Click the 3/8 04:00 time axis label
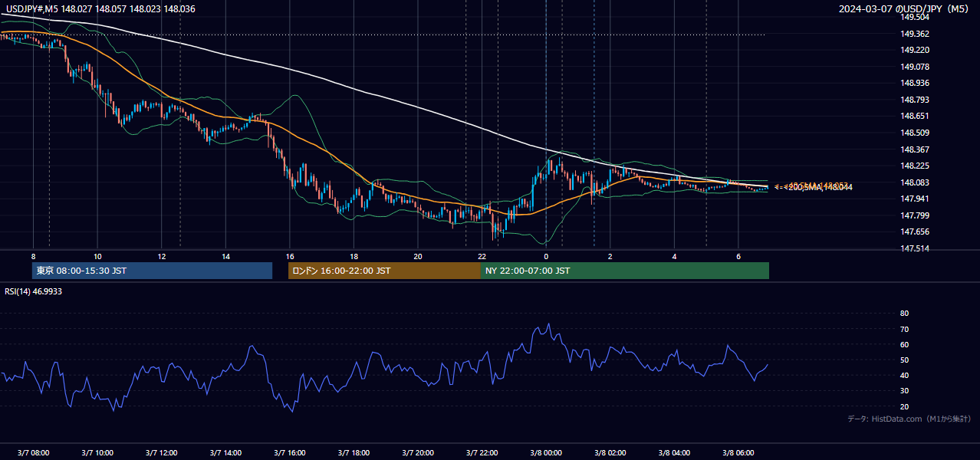Screen dimensions: 980x460 point(674,452)
